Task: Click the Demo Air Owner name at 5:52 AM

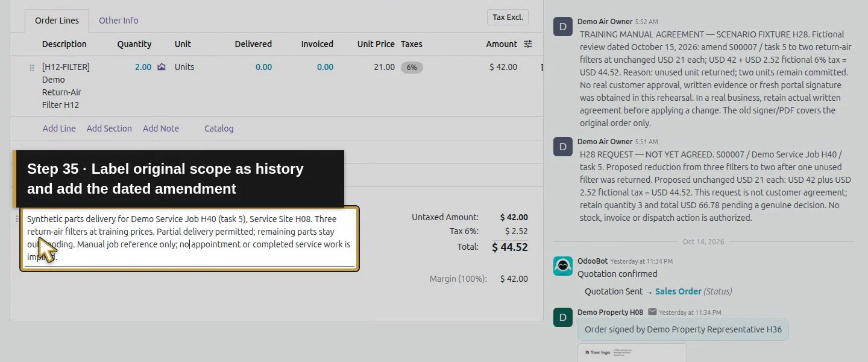Action: [x=605, y=22]
